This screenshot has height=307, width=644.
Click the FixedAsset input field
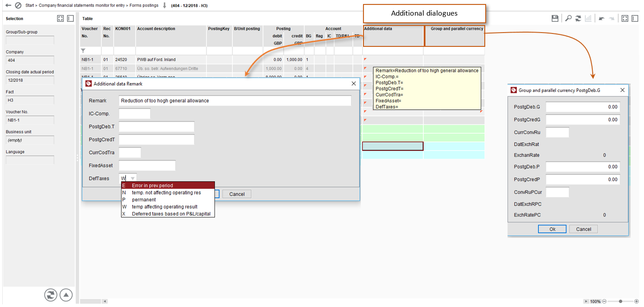pyautogui.click(x=147, y=166)
